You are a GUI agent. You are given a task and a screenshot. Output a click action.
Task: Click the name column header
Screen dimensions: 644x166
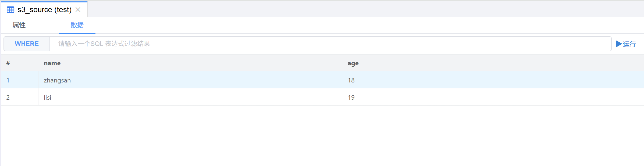[52, 63]
